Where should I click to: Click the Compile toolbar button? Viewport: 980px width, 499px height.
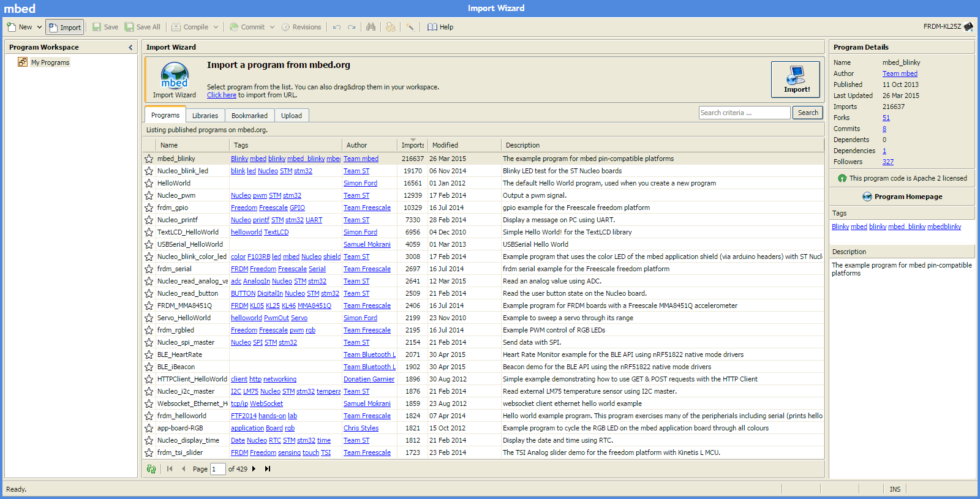coord(190,27)
